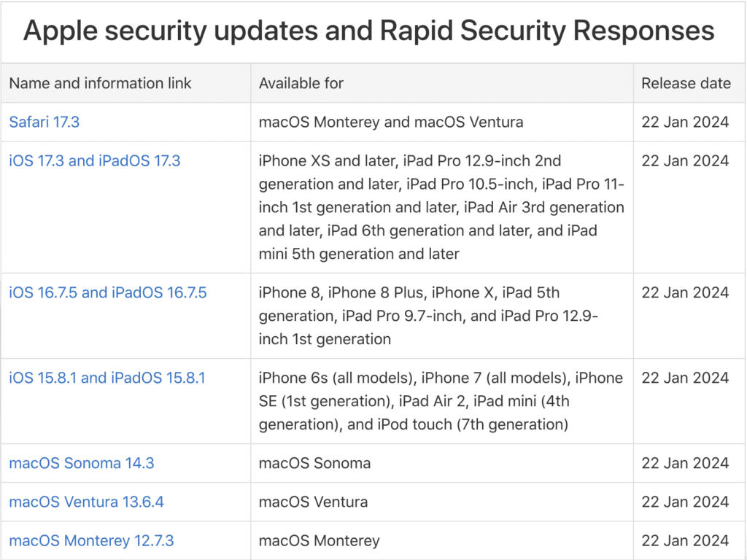This screenshot has height=560, width=747.
Task: Open the Safari 17.3 link
Action: click(44, 122)
